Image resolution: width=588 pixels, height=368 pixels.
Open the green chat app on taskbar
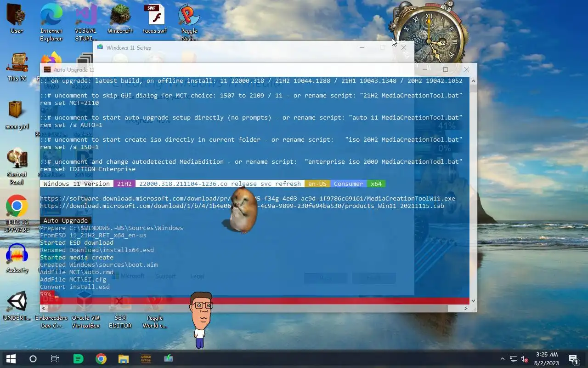pyautogui.click(x=79, y=359)
